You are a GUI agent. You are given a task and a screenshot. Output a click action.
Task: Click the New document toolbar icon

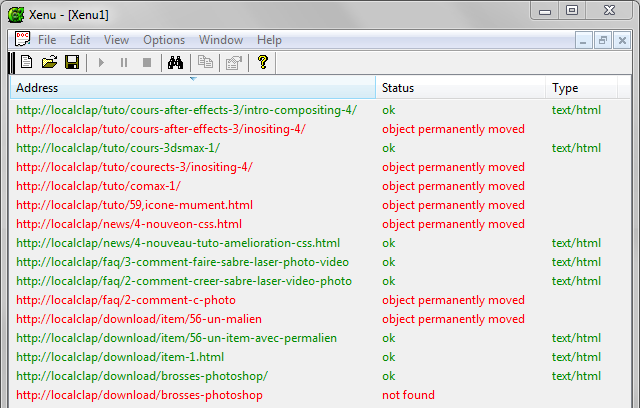coord(27,62)
